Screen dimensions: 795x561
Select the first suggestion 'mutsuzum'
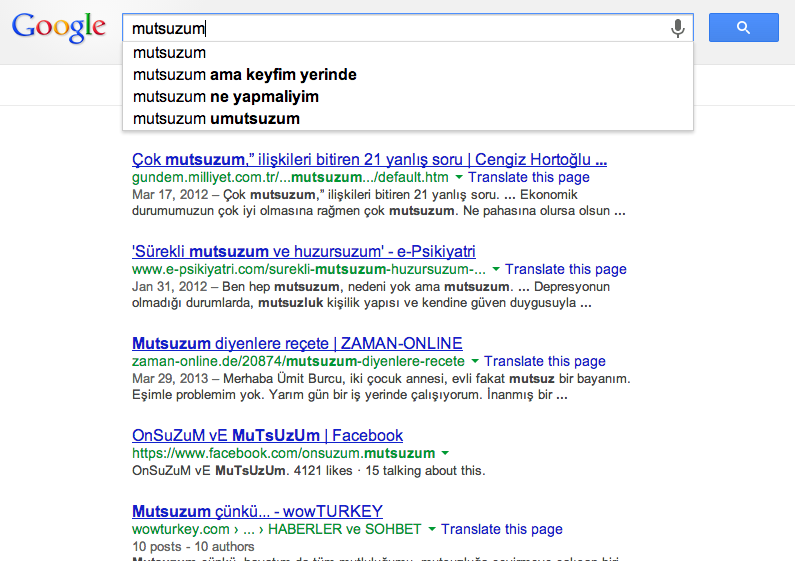pyautogui.click(x=408, y=53)
